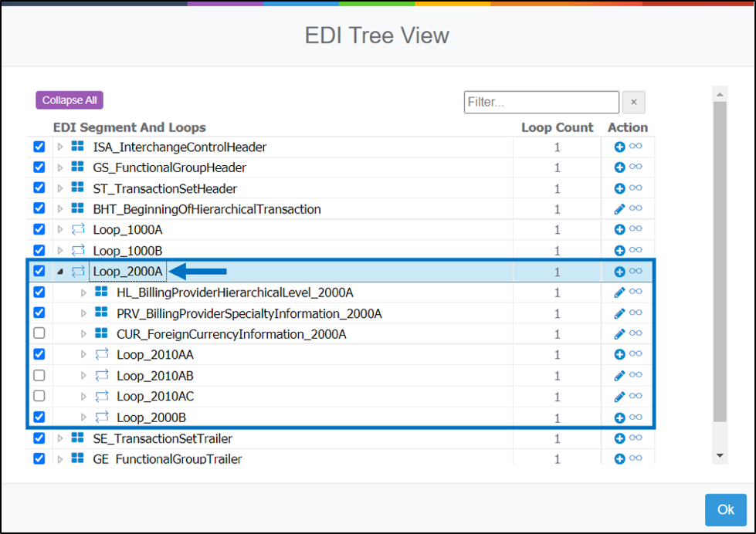Click pencil icon for CUR_ForeignCurrencyInformation_2000A

coord(619,334)
